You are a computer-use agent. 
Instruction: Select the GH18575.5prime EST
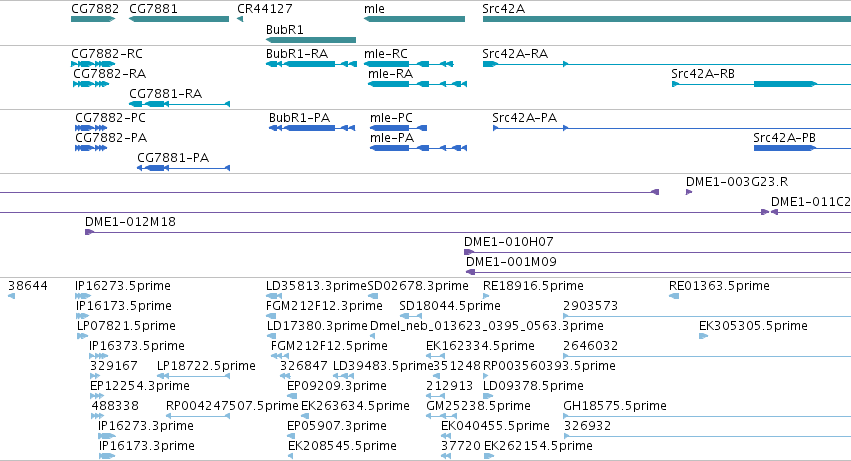707,416
